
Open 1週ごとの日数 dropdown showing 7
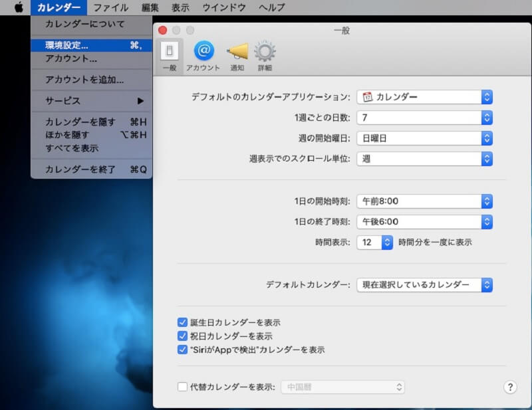424,118
